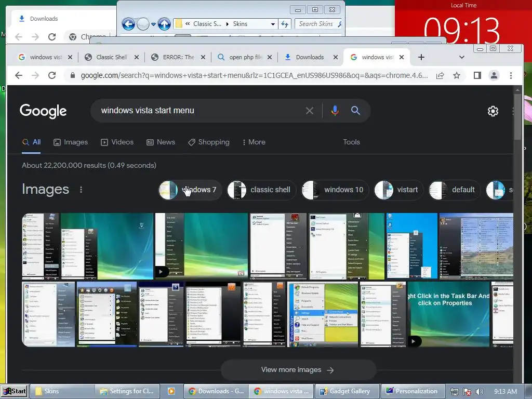Open Images section options dots

pos(81,190)
